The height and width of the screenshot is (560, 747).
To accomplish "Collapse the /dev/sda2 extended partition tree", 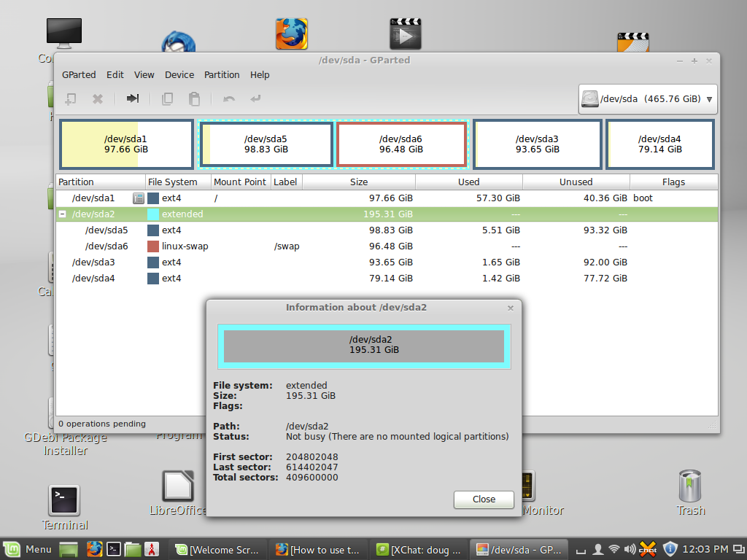I will point(63,214).
